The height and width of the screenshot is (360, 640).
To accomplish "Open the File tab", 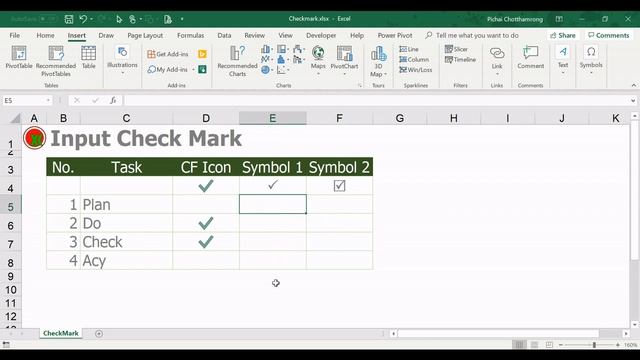I will tap(15, 36).
